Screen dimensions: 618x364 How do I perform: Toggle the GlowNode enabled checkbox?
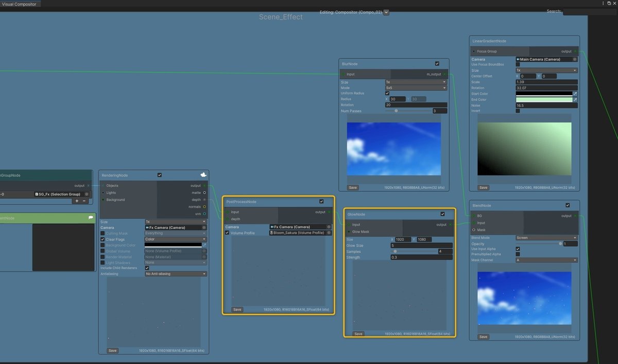pyautogui.click(x=442, y=214)
